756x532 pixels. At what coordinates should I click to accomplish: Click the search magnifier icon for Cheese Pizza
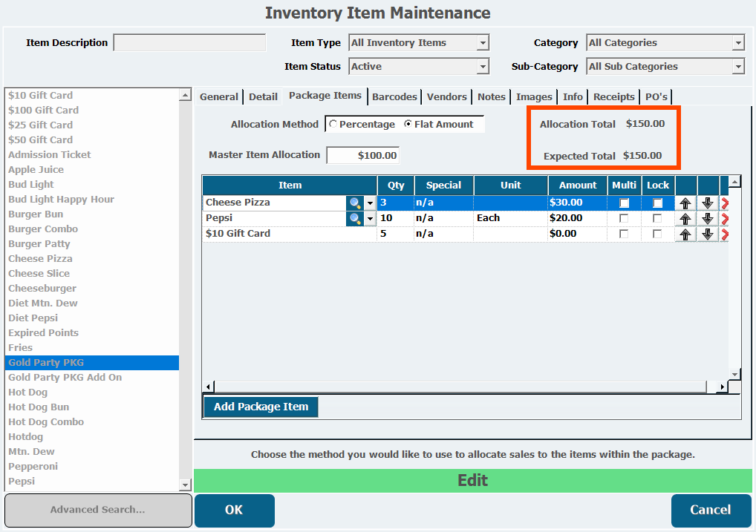coord(356,203)
